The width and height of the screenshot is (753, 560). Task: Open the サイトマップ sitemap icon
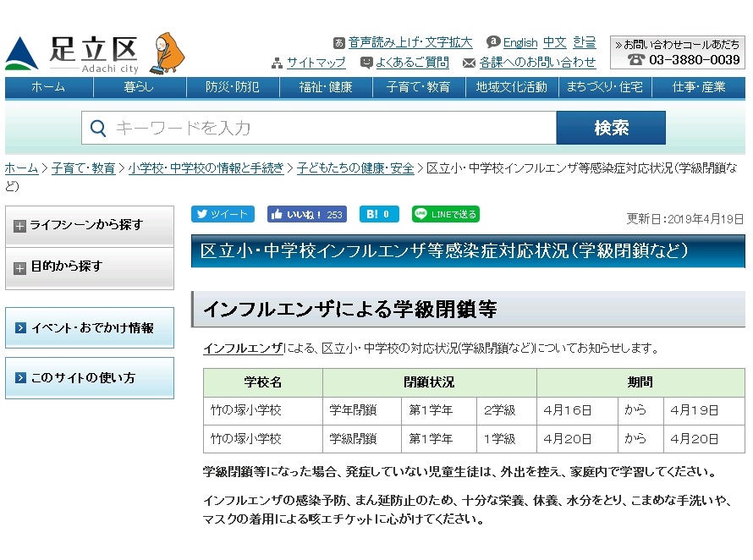278,63
